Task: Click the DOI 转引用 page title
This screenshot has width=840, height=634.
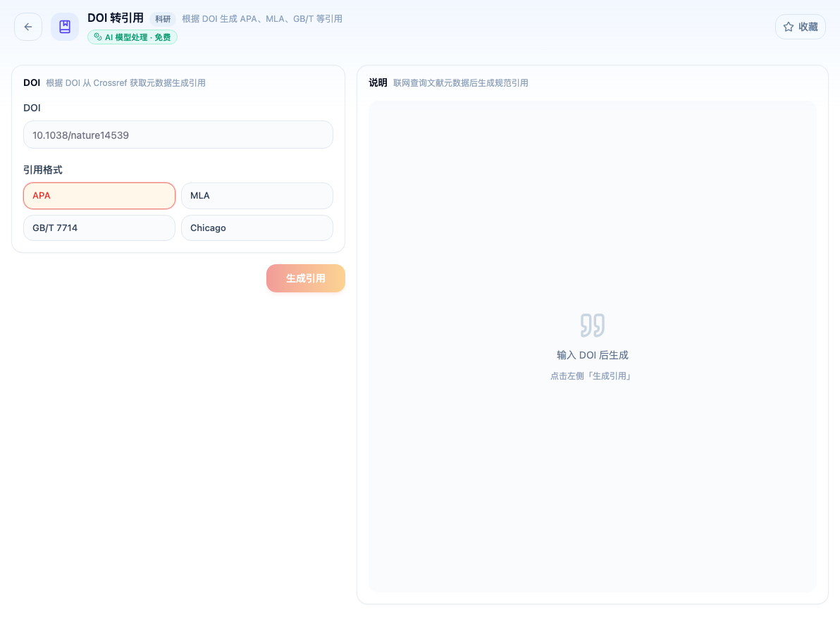Action: point(115,18)
